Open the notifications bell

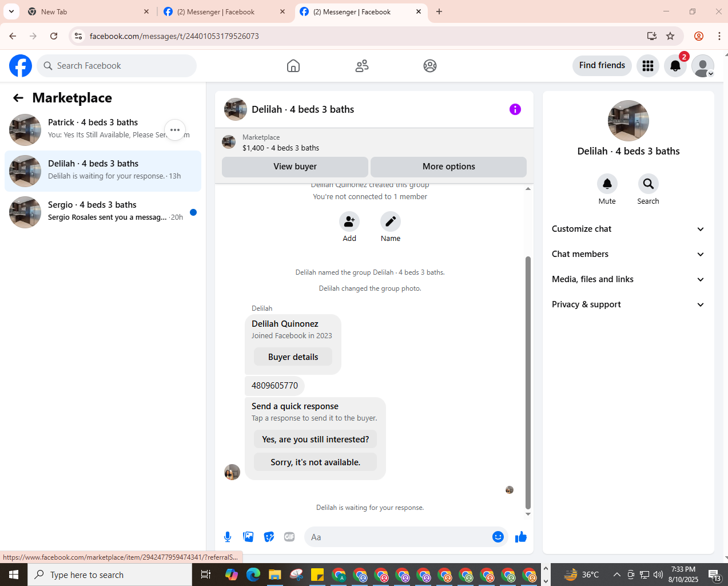(x=675, y=66)
